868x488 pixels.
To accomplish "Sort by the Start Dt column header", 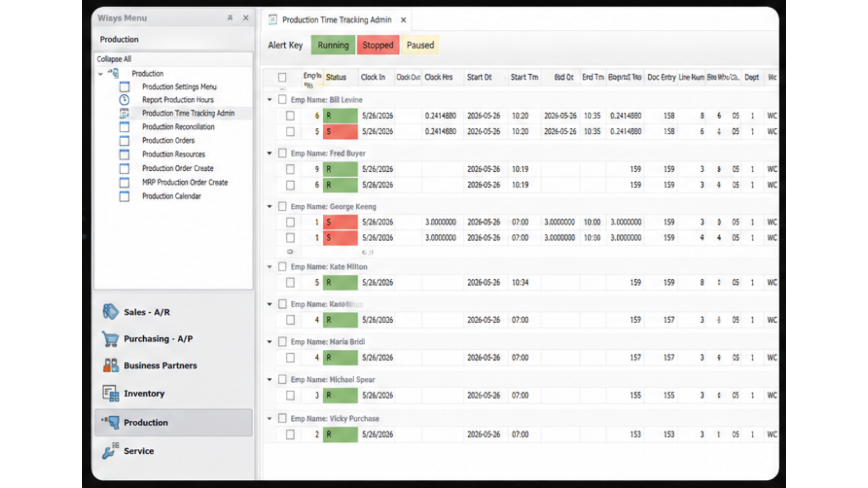I will pyautogui.click(x=479, y=77).
